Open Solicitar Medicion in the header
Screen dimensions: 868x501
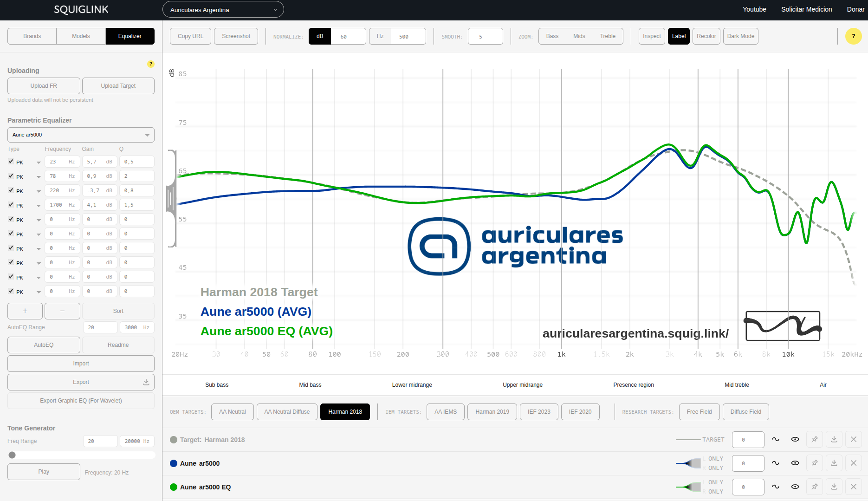[x=807, y=9]
